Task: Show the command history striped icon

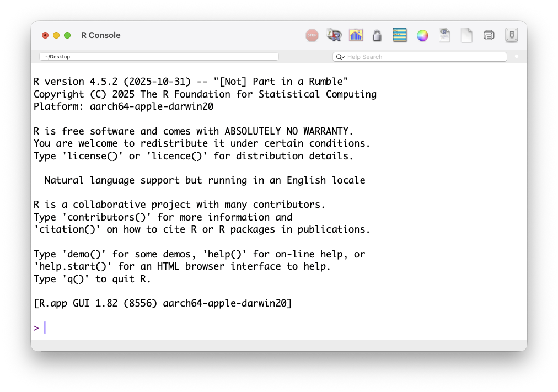Action: 400,35
